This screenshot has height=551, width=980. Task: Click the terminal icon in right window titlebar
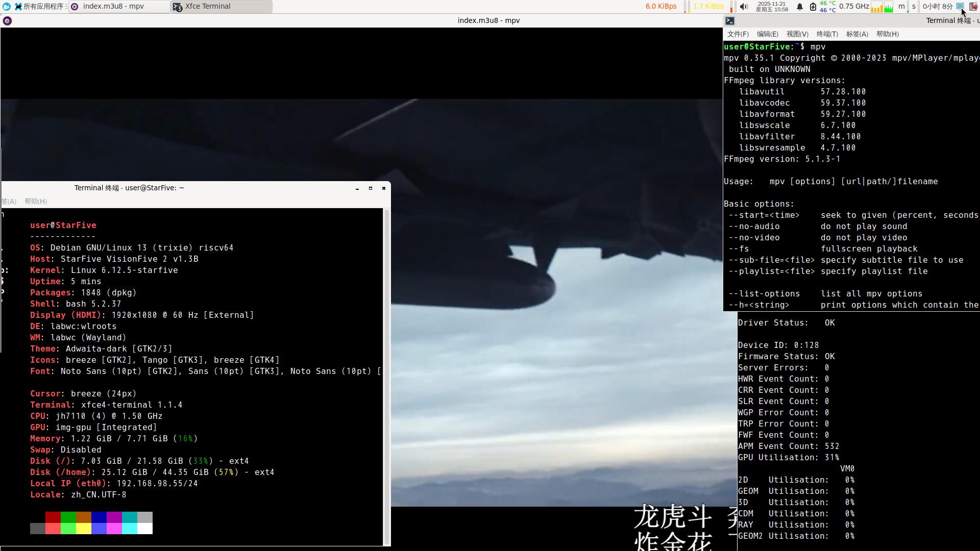point(730,21)
